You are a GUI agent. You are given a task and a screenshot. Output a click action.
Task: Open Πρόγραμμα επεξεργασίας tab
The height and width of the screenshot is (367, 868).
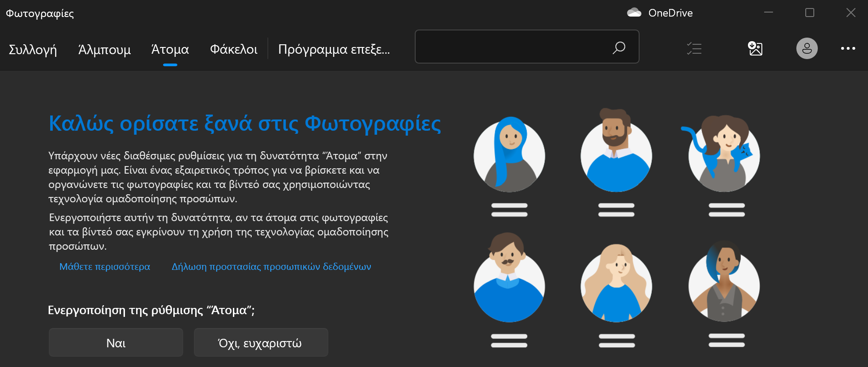pos(334,49)
